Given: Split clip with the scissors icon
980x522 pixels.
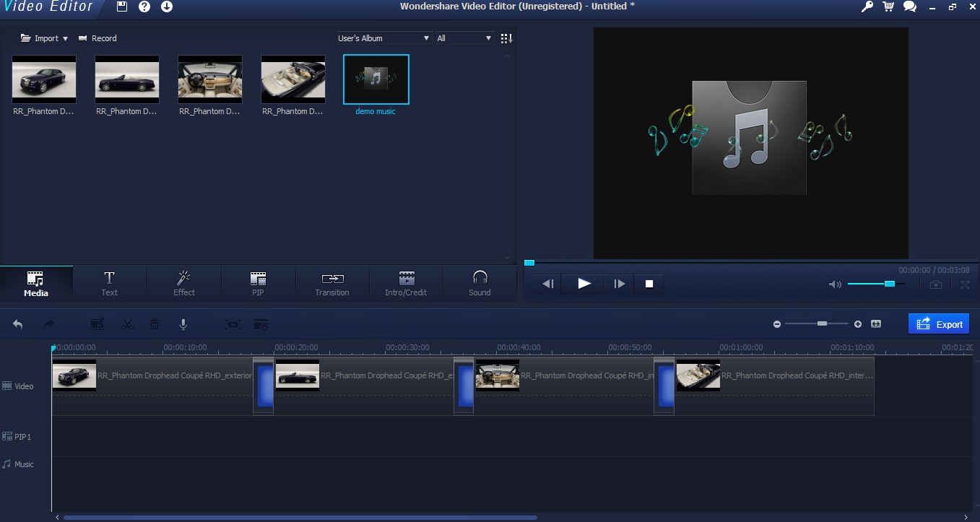Looking at the screenshot, I should (128, 325).
